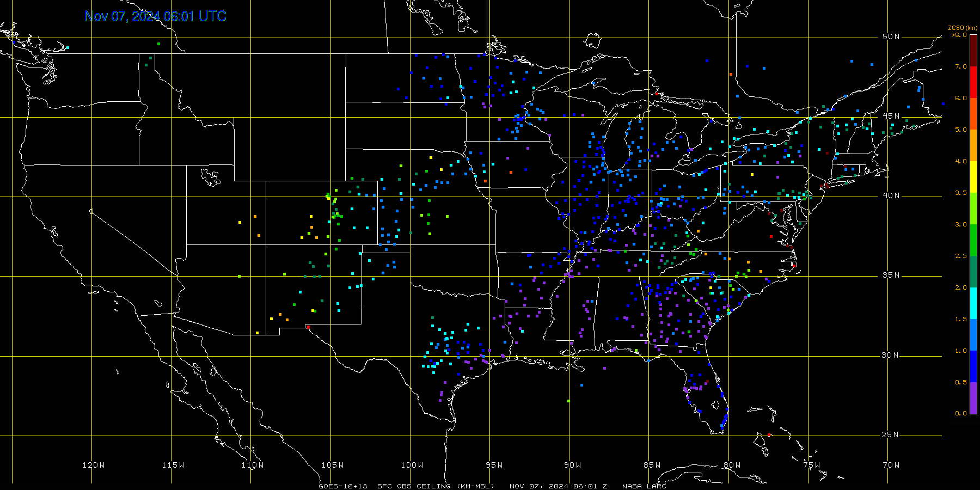This screenshot has width=980, height=490.
Task: Click the cyan segment of the color bar
Action: click(973, 303)
